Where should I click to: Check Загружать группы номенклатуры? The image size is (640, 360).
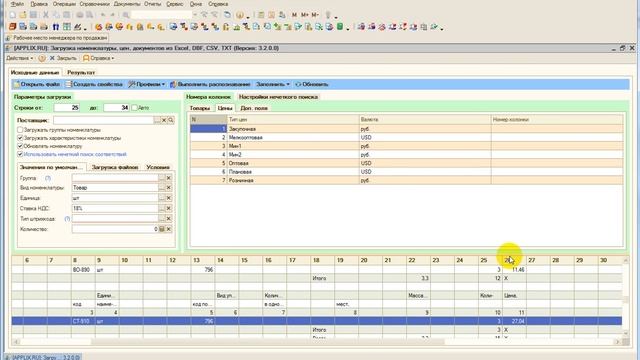click(x=20, y=130)
